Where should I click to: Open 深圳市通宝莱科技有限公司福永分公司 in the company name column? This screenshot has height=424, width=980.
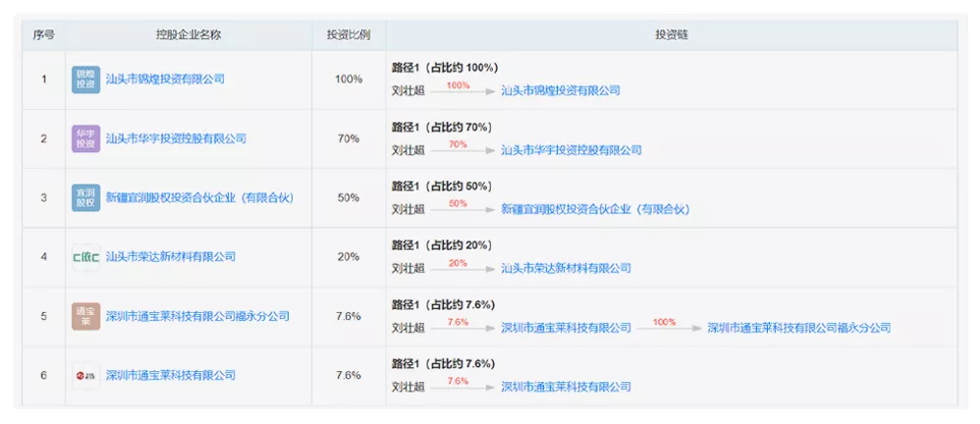pos(197,316)
